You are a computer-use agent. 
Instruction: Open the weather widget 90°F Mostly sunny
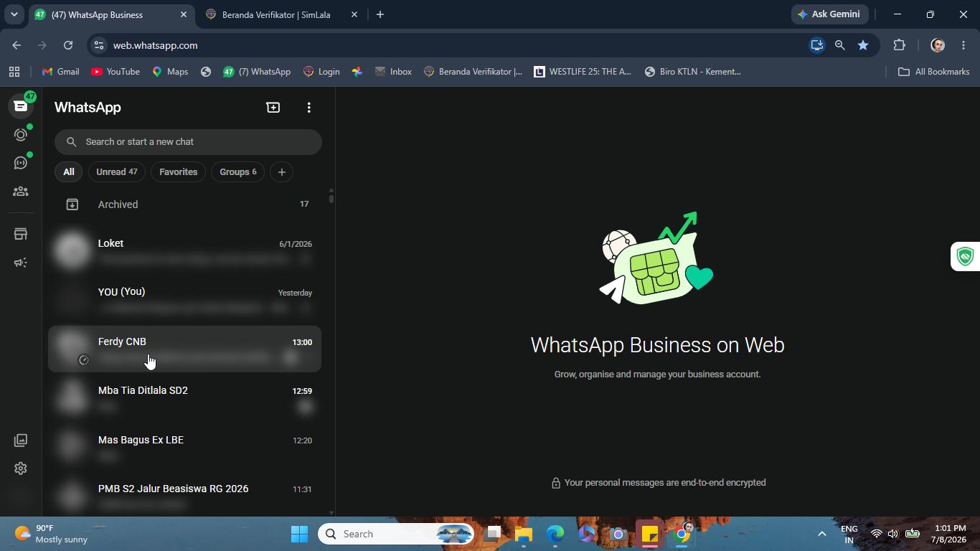pyautogui.click(x=52, y=534)
